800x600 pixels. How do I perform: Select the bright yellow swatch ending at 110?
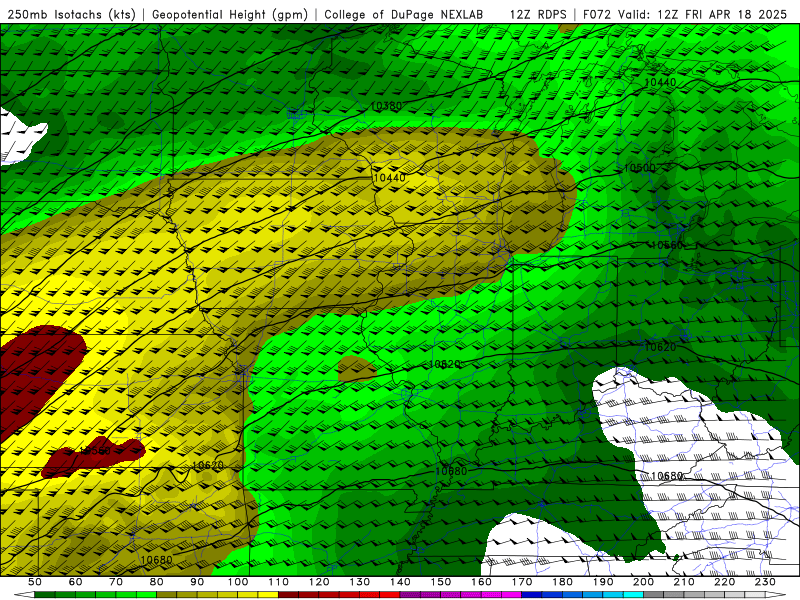point(268,595)
